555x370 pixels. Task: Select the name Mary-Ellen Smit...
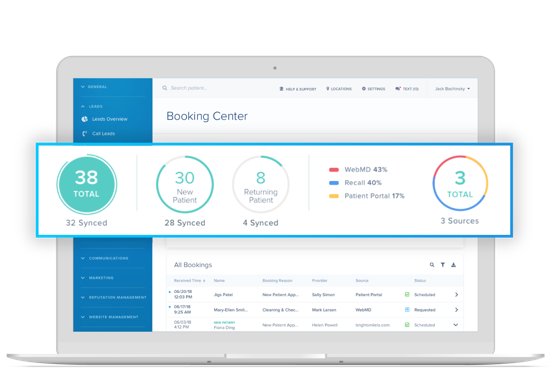tap(230, 310)
